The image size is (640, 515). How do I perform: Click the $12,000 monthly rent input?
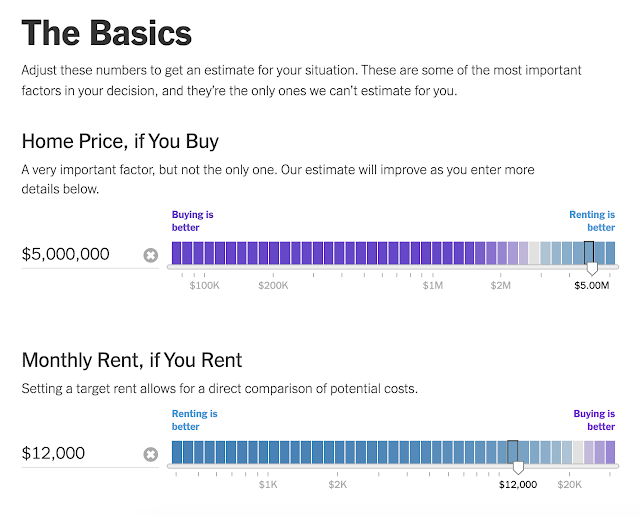pyautogui.click(x=81, y=453)
